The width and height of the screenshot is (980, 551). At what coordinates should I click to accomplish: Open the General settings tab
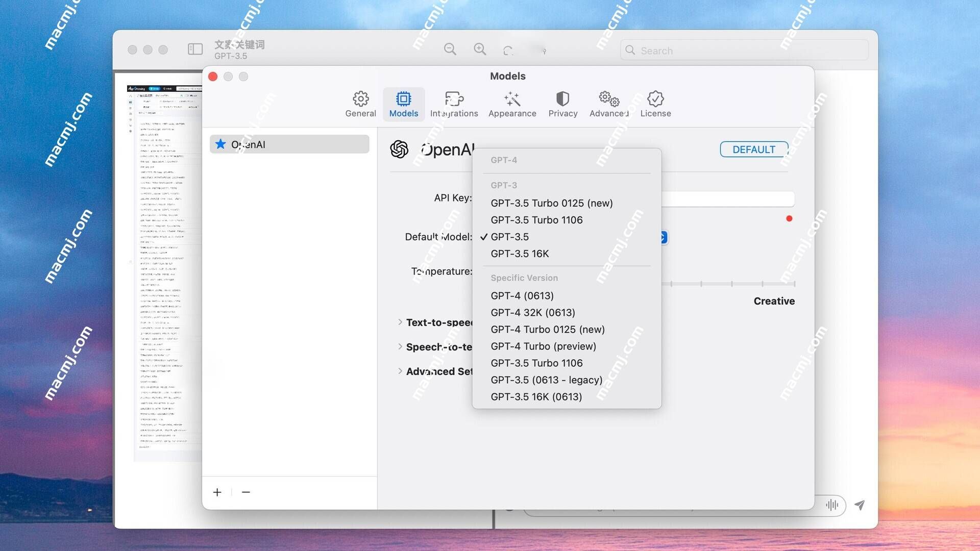pyautogui.click(x=360, y=104)
